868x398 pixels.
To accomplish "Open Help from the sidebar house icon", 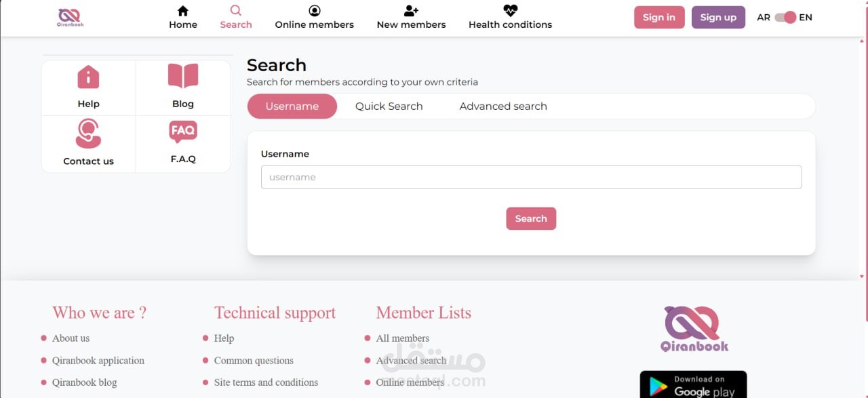I will (88, 77).
